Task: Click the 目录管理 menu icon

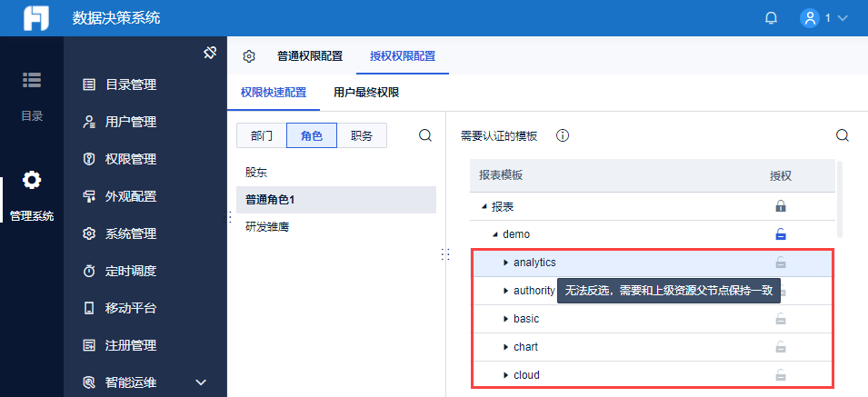Action: tap(88, 84)
